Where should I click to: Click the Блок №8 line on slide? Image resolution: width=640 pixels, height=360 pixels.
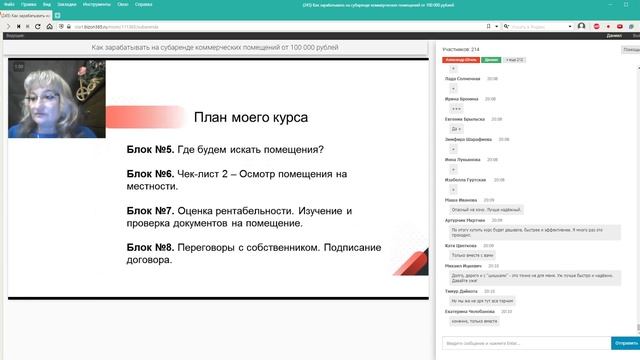254,253
